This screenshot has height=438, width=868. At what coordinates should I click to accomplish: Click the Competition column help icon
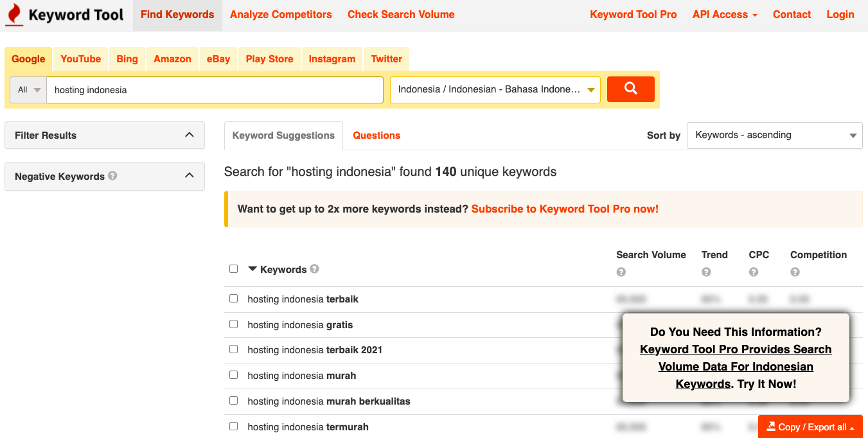tap(795, 272)
